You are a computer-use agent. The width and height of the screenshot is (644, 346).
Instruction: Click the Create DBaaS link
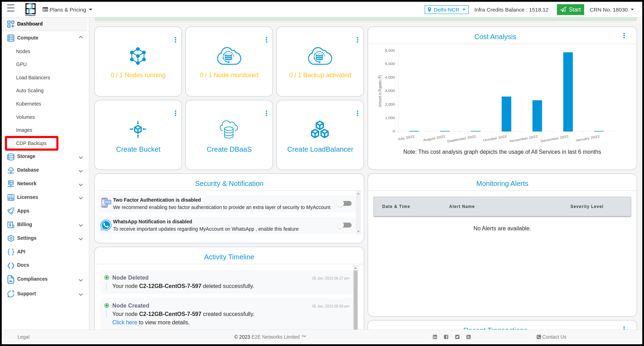click(229, 149)
